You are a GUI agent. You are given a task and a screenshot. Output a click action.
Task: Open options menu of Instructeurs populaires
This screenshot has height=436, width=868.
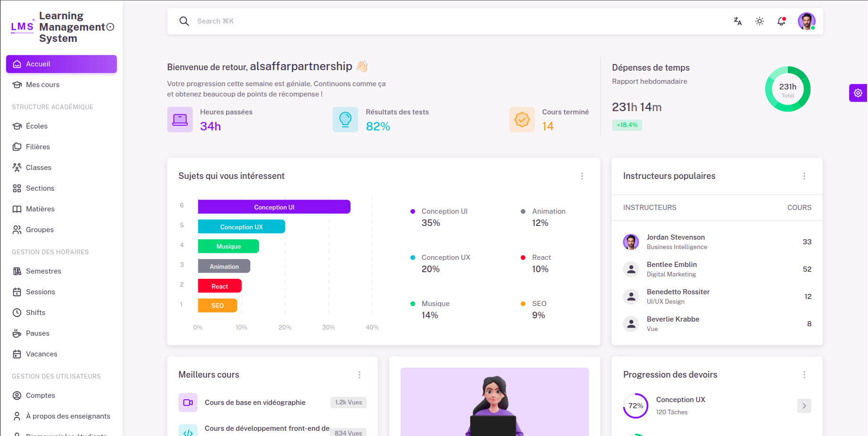pyautogui.click(x=804, y=176)
